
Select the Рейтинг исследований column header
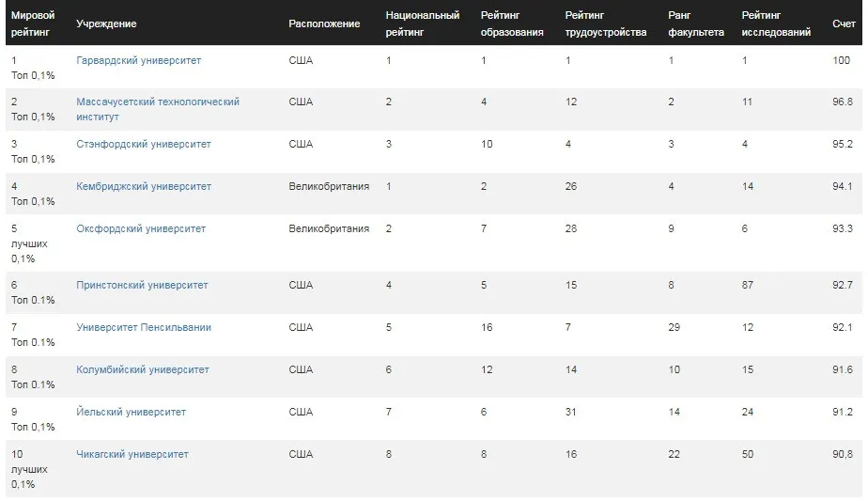coord(776,23)
